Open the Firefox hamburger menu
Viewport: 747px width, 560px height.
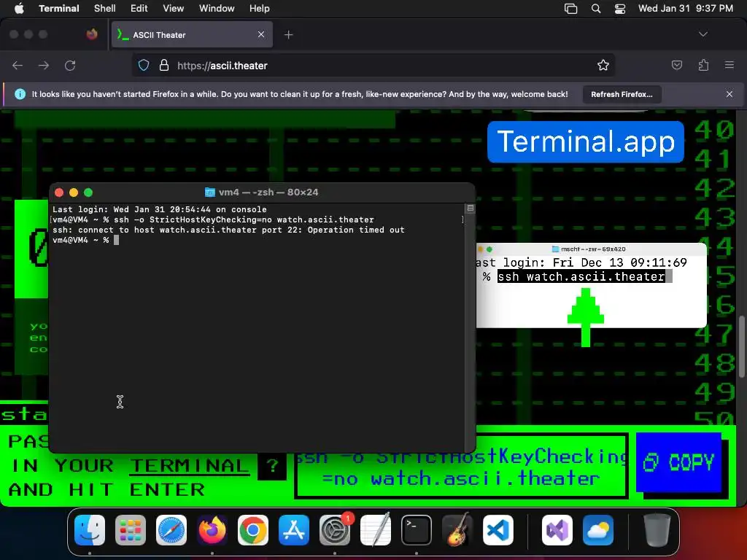click(729, 65)
